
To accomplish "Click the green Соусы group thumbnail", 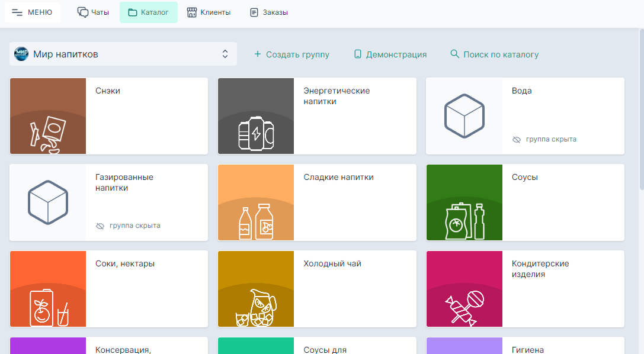I will (x=464, y=202).
